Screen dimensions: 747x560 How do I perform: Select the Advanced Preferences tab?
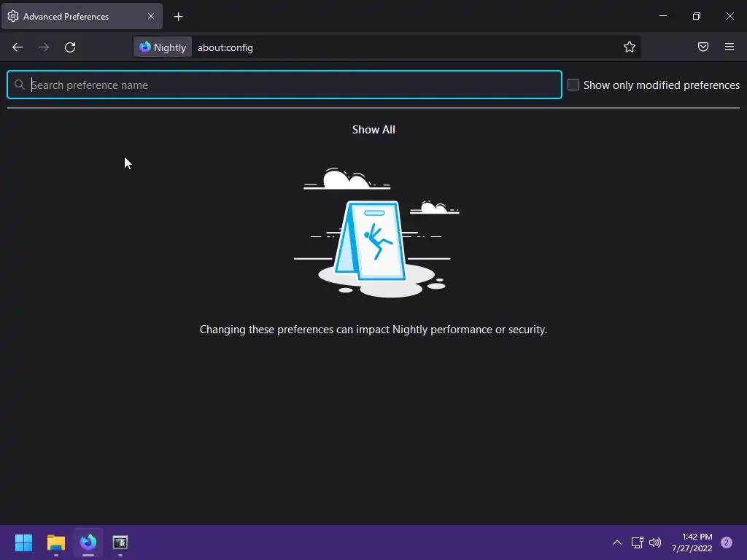(82, 16)
